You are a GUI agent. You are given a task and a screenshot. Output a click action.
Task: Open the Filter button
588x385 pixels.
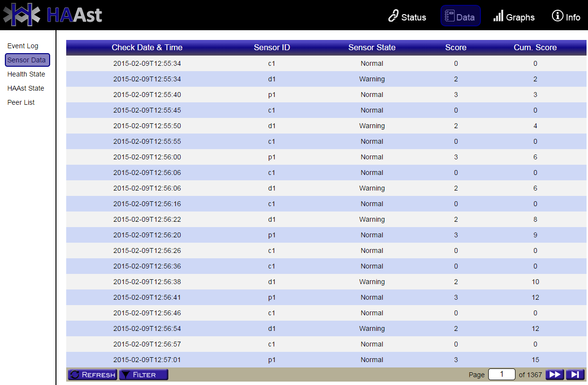(144, 374)
